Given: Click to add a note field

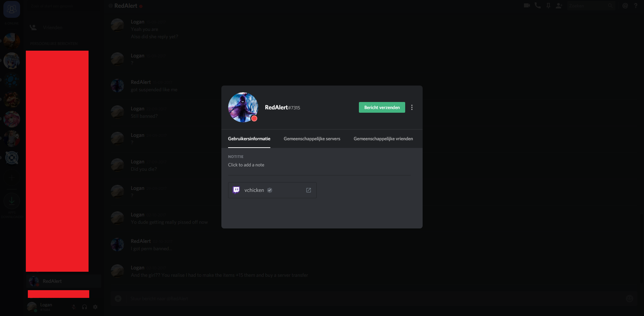Looking at the screenshot, I should [x=319, y=165].
